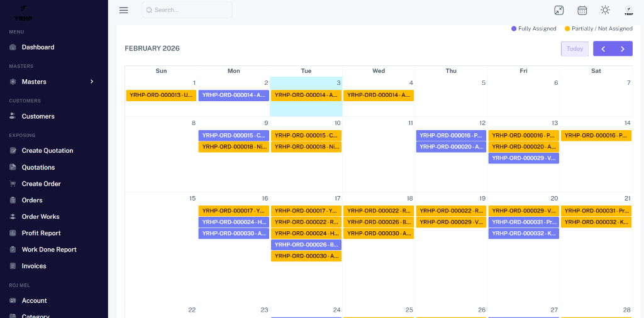Click the Customers people icon
Screen dimensions: 644x318
click(13, 116)
